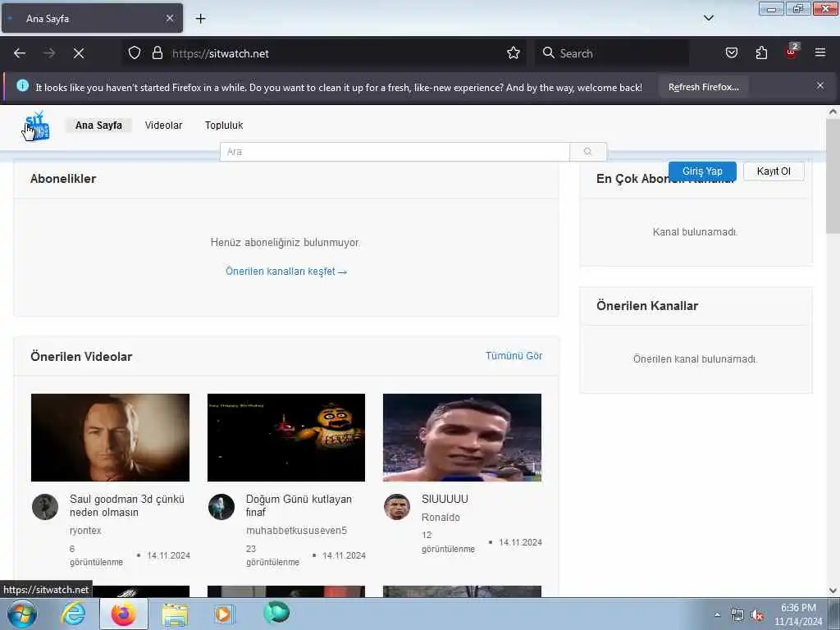
Task: List all tabs with the chevron button
Action: coord(708,18)
